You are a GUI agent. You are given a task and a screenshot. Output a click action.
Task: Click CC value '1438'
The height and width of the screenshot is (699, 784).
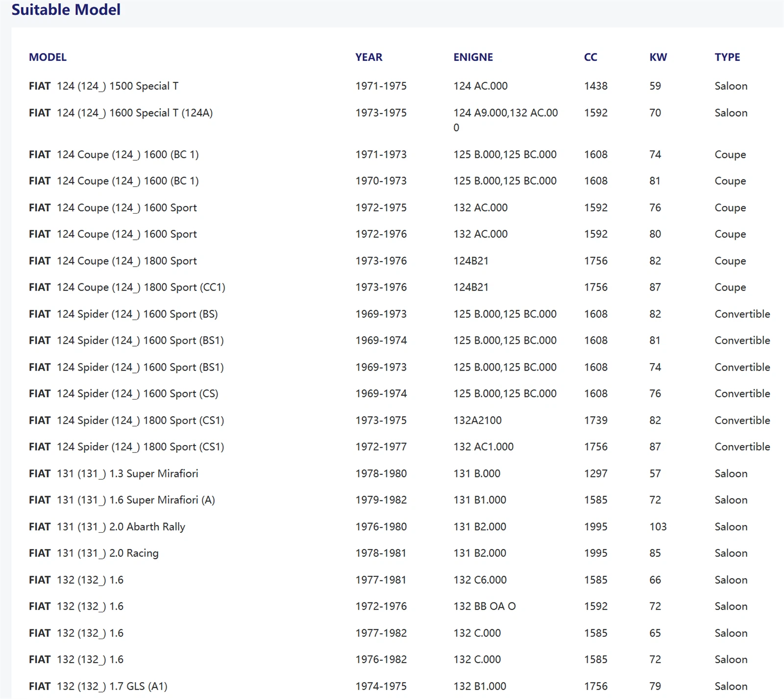pyautogui.click(x=595, y=86)
